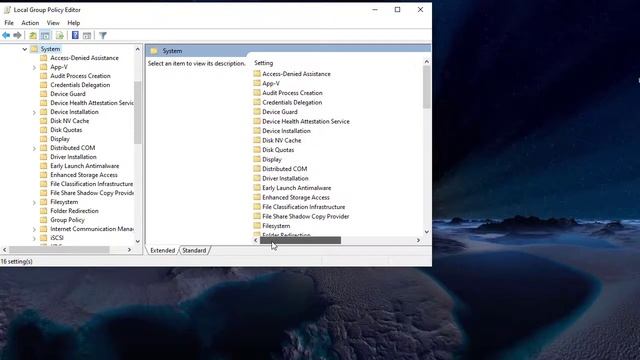Open the File menu
The width and height of the screenshot is (640, 360).
9,23
